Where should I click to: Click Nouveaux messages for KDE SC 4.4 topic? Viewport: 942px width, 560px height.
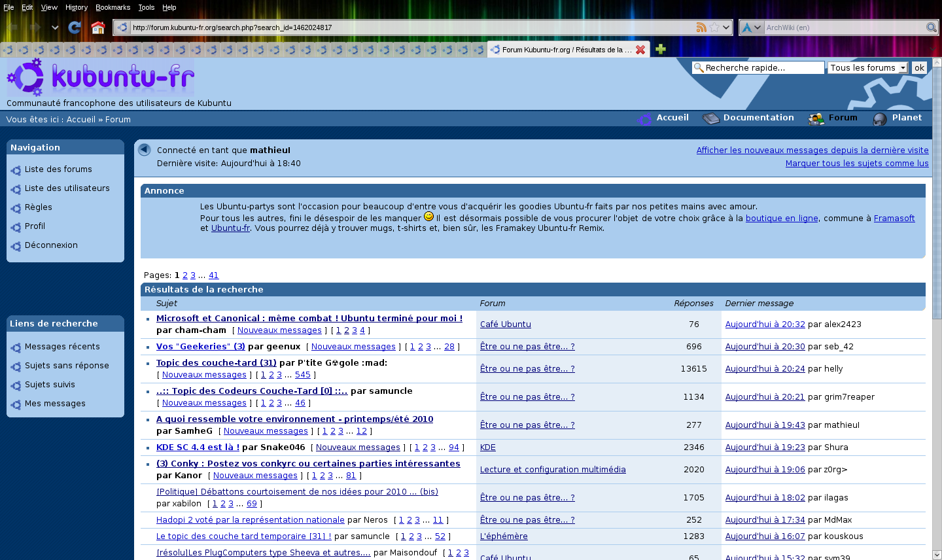pos(358,447)
